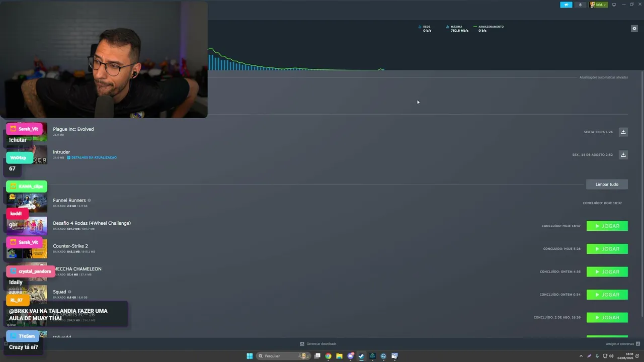
Task: Open Funnel Runners game title
Action: coord(69,200)
